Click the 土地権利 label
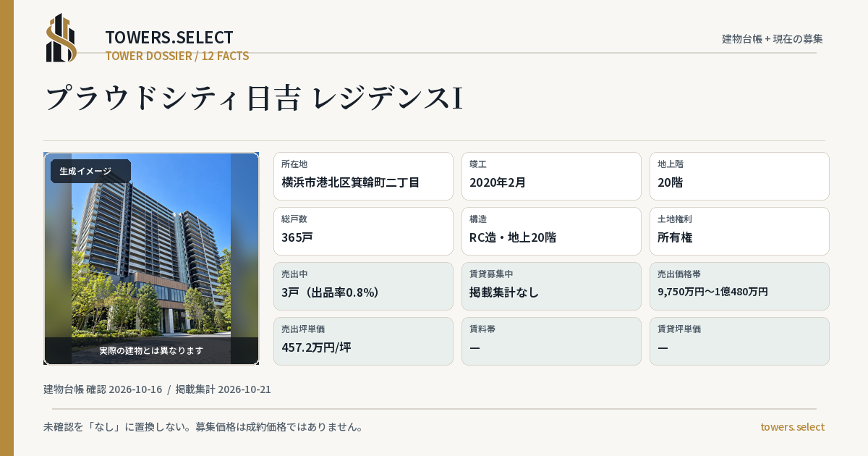This screenshot has width=868, height=456. click(x=675, y=219)
